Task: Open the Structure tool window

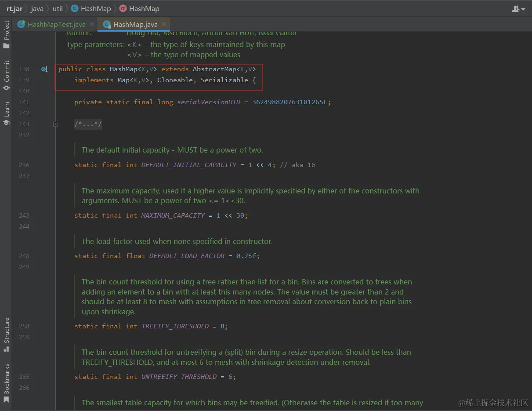Action: 6,335
